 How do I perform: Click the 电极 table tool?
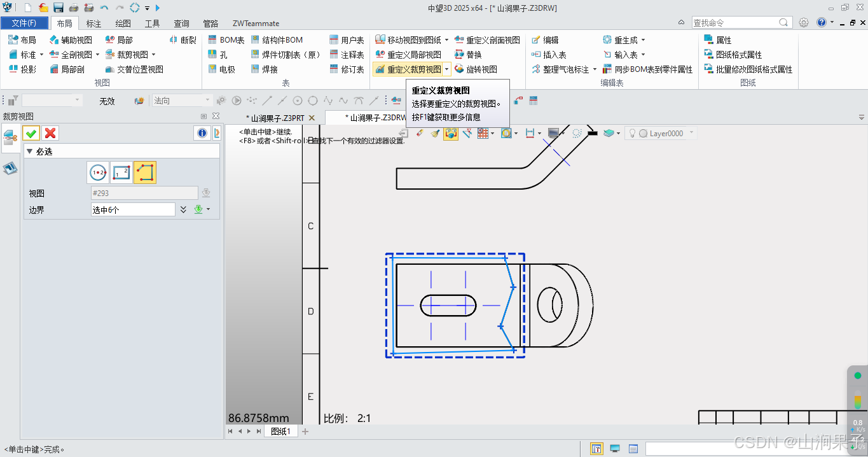(221, 69)
